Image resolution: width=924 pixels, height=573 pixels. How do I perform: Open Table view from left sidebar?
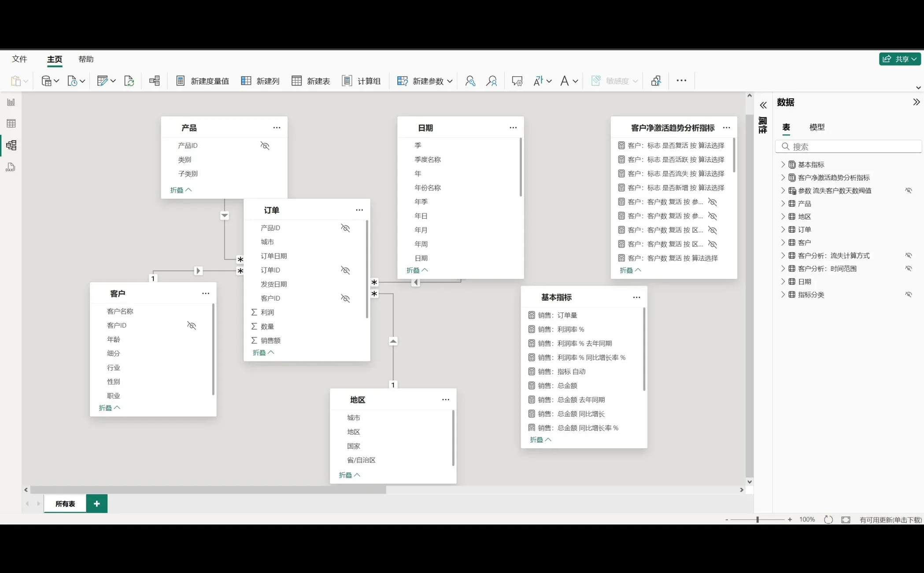[11, 123]
